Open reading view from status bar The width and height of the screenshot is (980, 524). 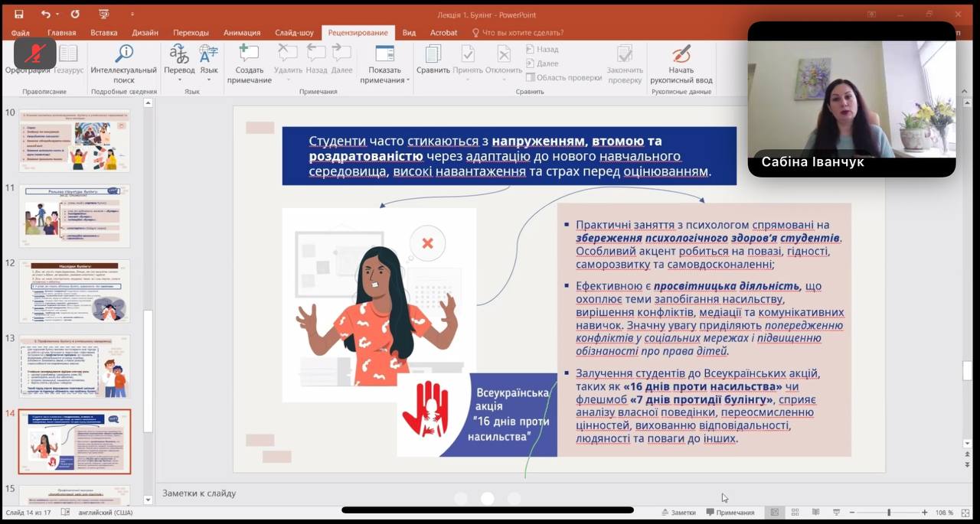pos(815,513)
